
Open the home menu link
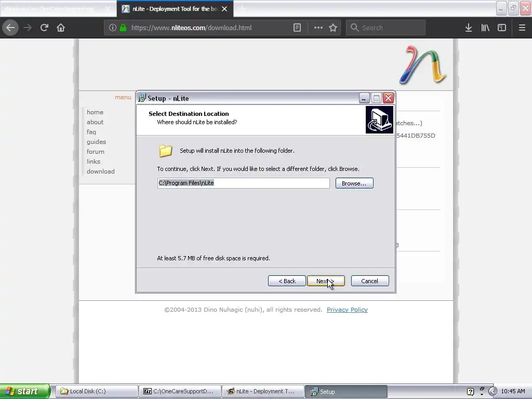point(95,112)
